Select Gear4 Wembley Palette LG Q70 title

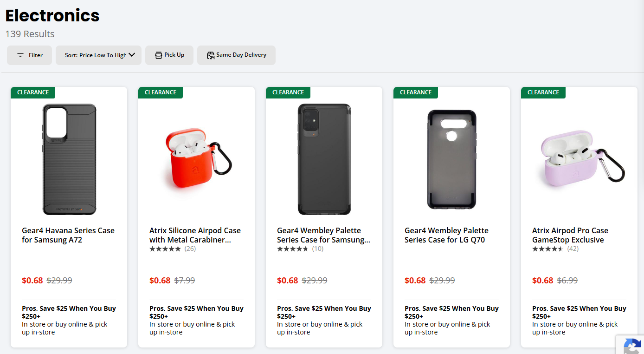point(446,235)
